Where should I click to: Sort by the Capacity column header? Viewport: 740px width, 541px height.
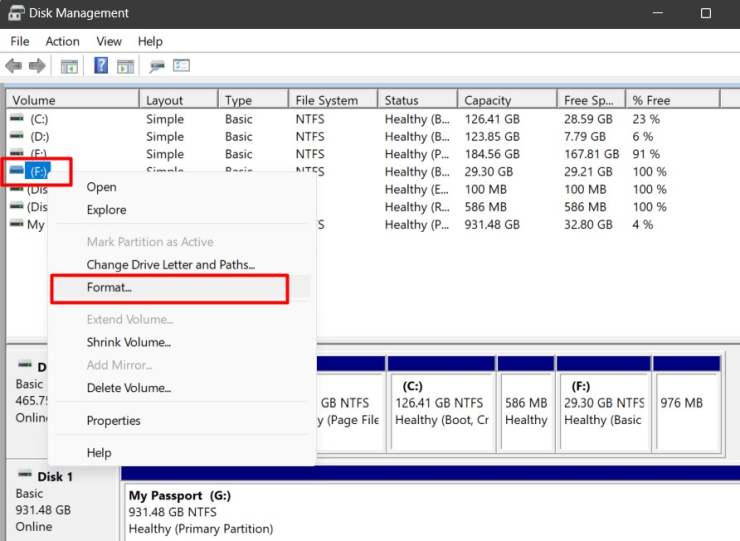[x=488, y=100]
